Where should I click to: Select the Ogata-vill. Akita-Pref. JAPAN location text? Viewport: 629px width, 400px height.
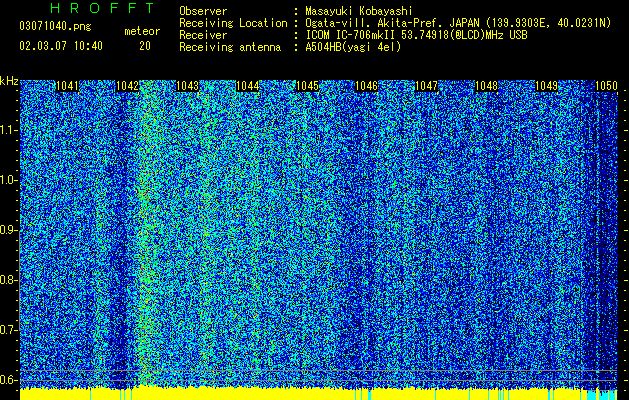click(x=458, y=23)
